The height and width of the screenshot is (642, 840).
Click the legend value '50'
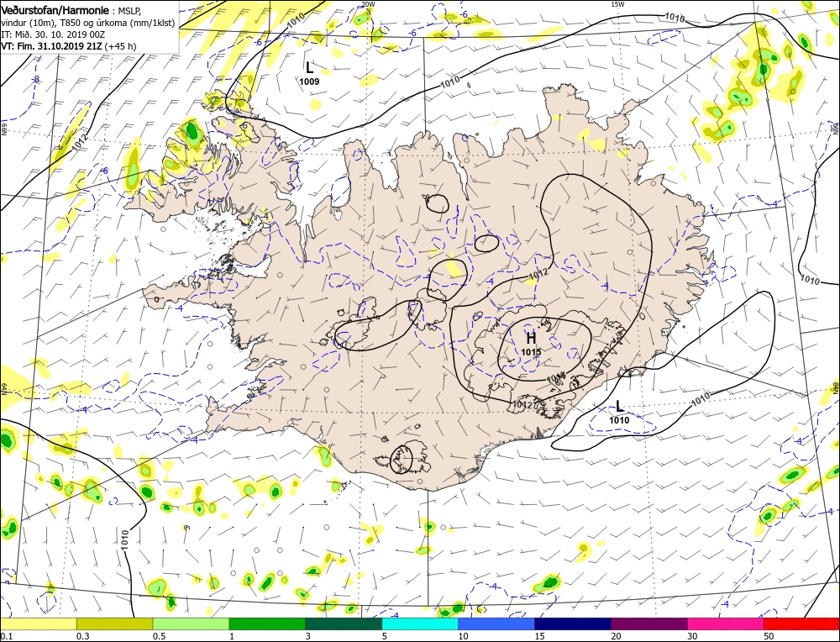pyautogui.click(x=769, y=635)
